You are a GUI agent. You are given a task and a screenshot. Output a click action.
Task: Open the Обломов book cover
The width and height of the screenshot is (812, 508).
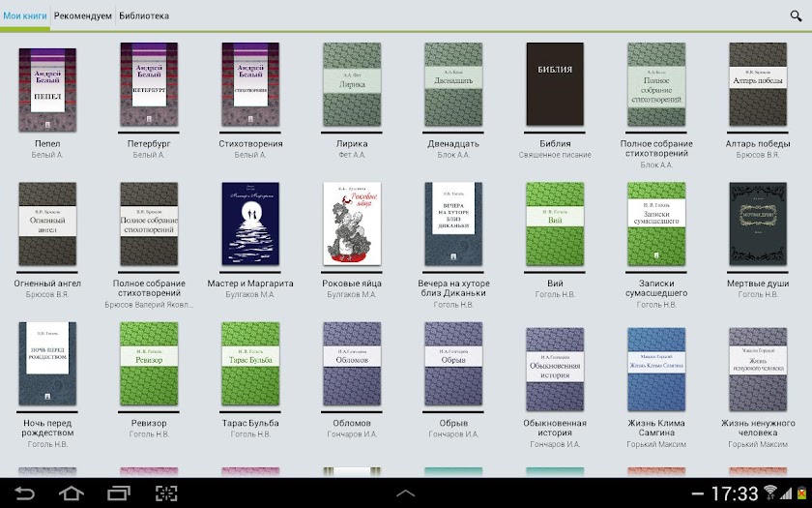(x=352, y=364)
